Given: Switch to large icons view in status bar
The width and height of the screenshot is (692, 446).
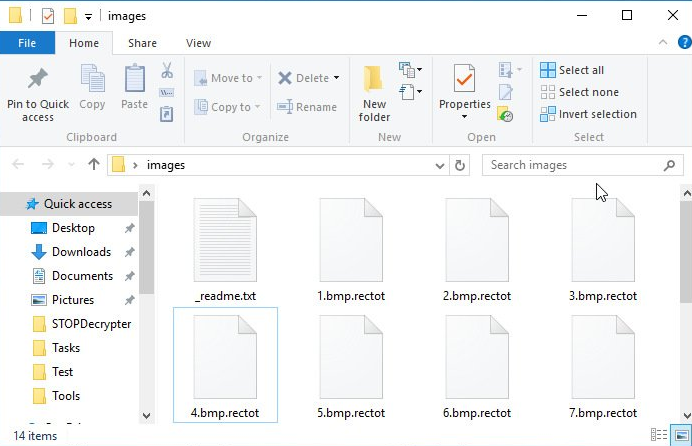Looking at the screenshot, I should point(681,435).
